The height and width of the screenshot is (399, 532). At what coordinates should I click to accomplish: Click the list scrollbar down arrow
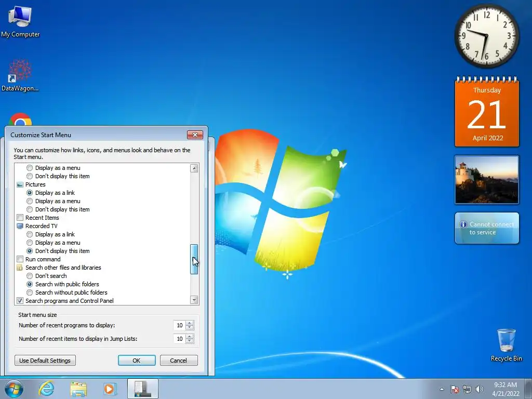194,300
